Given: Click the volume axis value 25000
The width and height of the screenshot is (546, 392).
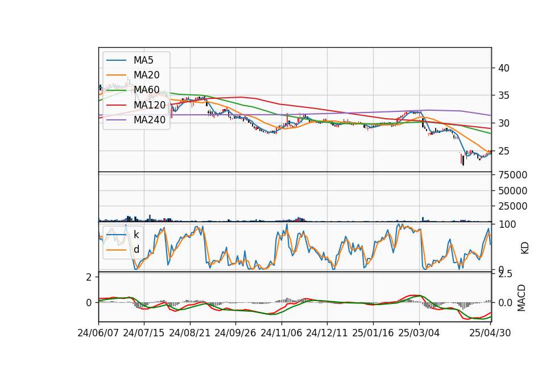Looking at the screenshot, I should pyautogui.click(x=512, y=206).
